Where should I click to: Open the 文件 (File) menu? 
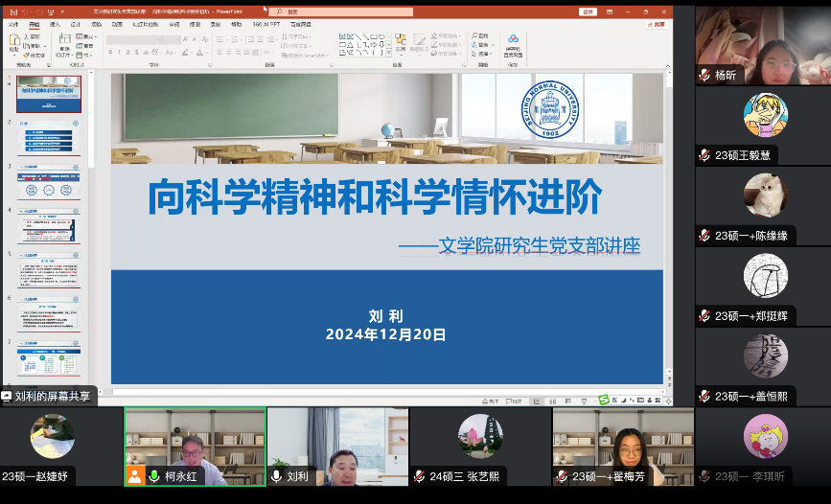tap(13, 24)
